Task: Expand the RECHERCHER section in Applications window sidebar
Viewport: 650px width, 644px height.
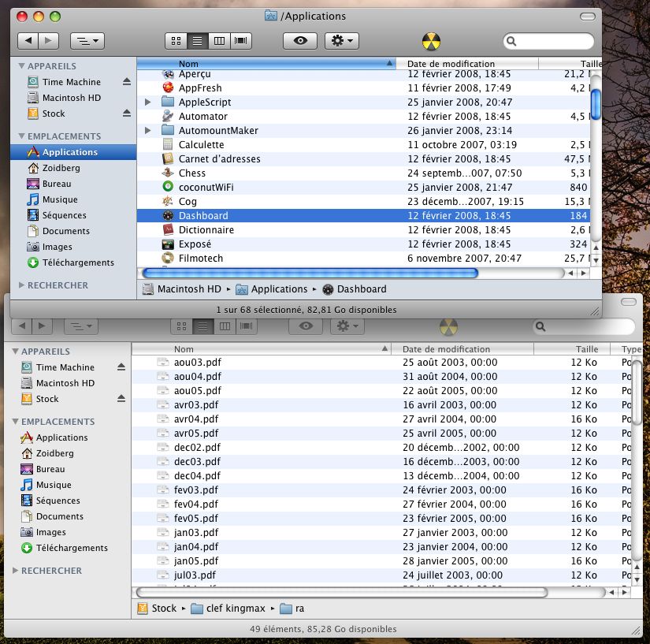Action: coord(21,285)
